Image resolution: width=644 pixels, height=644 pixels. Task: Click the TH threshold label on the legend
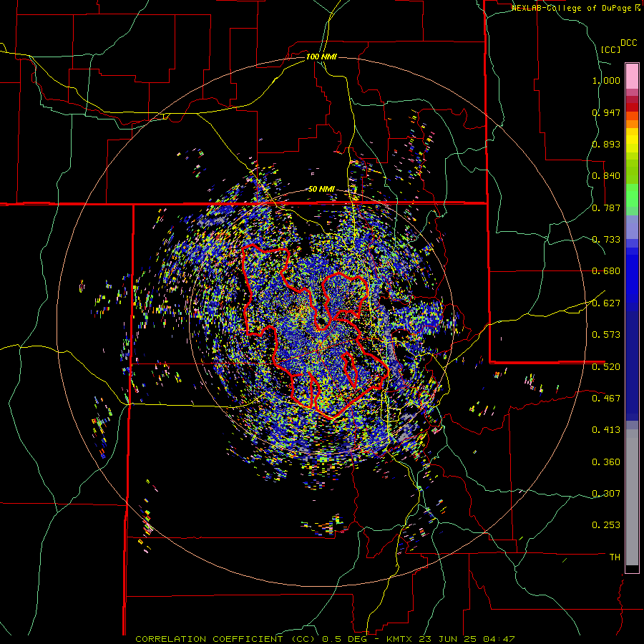(x=615, y=557)
